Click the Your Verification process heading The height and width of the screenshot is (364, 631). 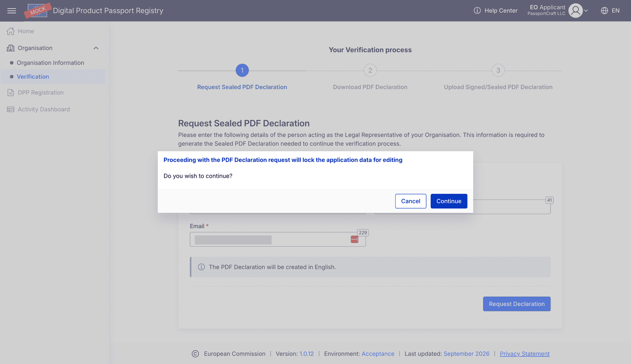[x=370, y=50]
